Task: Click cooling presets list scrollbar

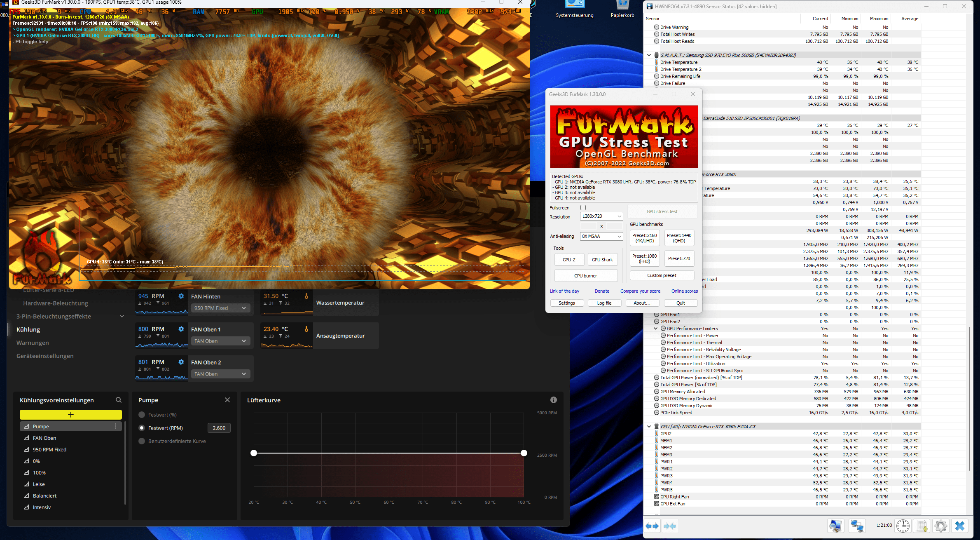Action: (x=125, y=463)
